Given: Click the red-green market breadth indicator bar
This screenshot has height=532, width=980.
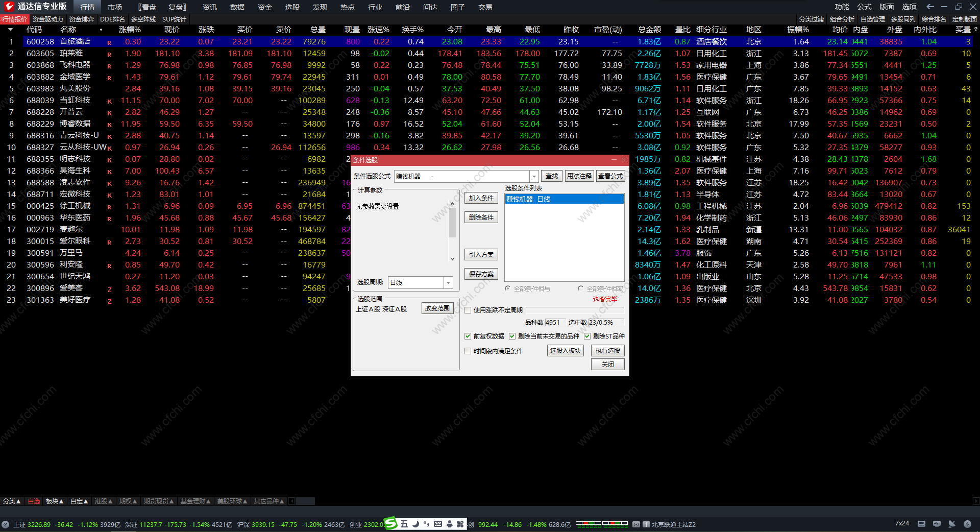Looking at the screenshot, I should coord(602,523).
